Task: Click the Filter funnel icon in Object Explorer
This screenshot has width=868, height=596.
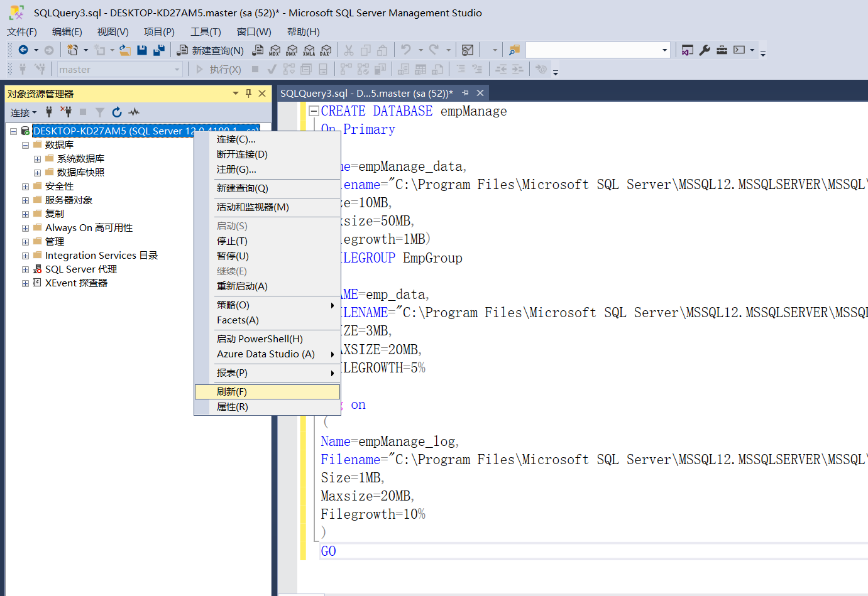Action: (x=100, y=112)
